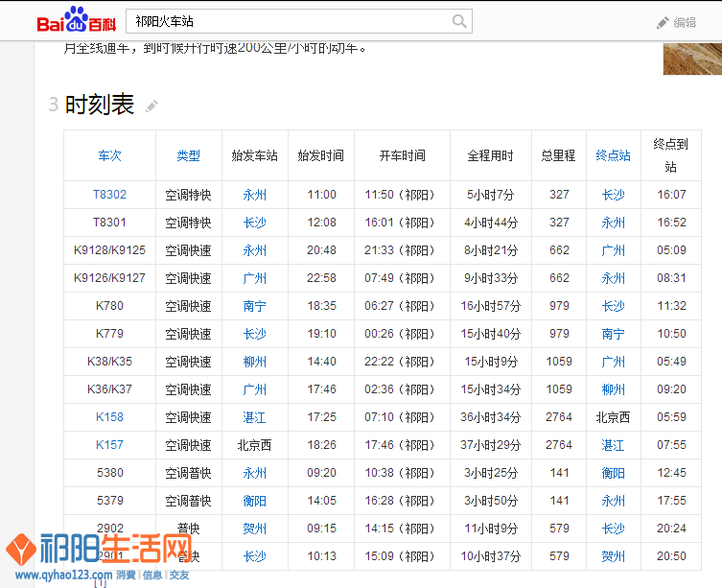Click 柳州 destination in K36/K37 row
722x588 pixels.
click(x=614, y=389)
